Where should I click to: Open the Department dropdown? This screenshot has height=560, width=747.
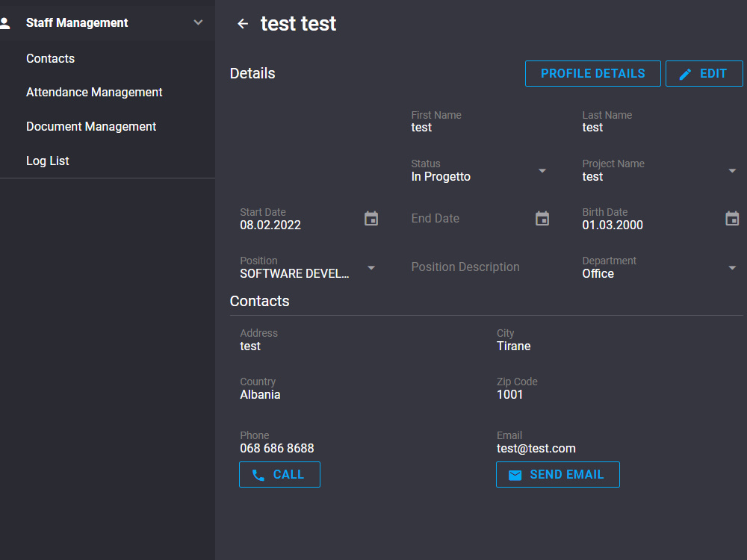tap(732, 267)
